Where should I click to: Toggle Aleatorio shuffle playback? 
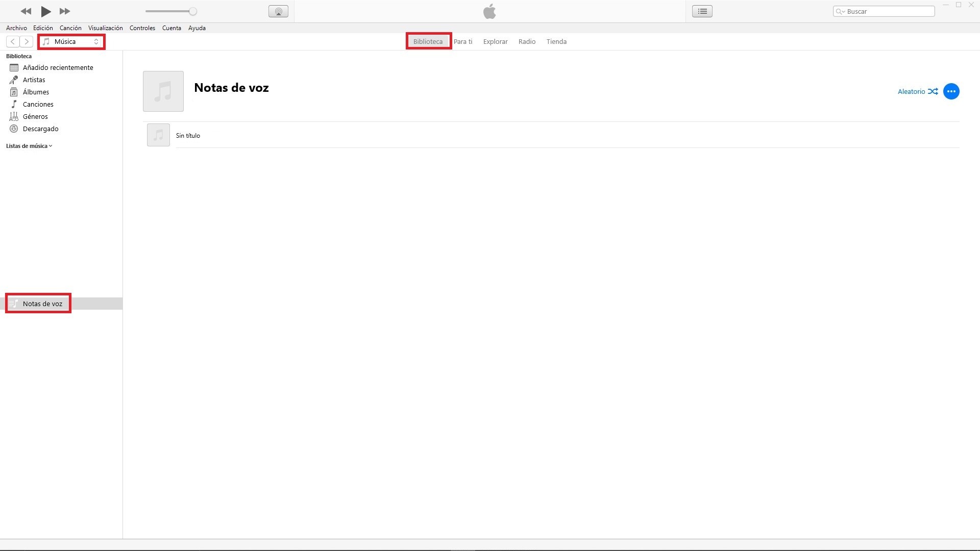917,91
